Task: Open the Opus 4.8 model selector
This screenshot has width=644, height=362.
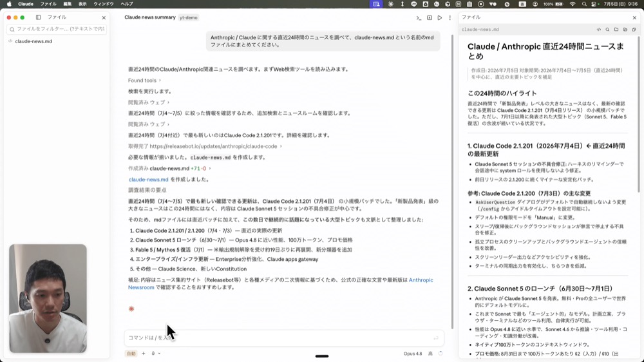Action: coord(412,354)
